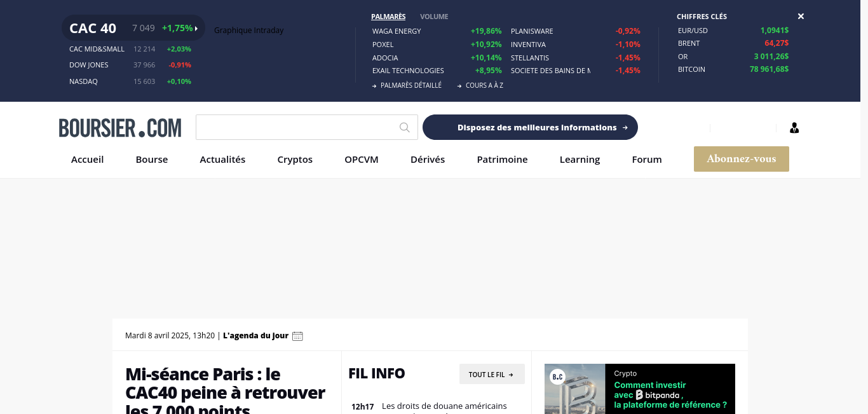Open PLANISWARE stock quote

click(x=532, y=31)
